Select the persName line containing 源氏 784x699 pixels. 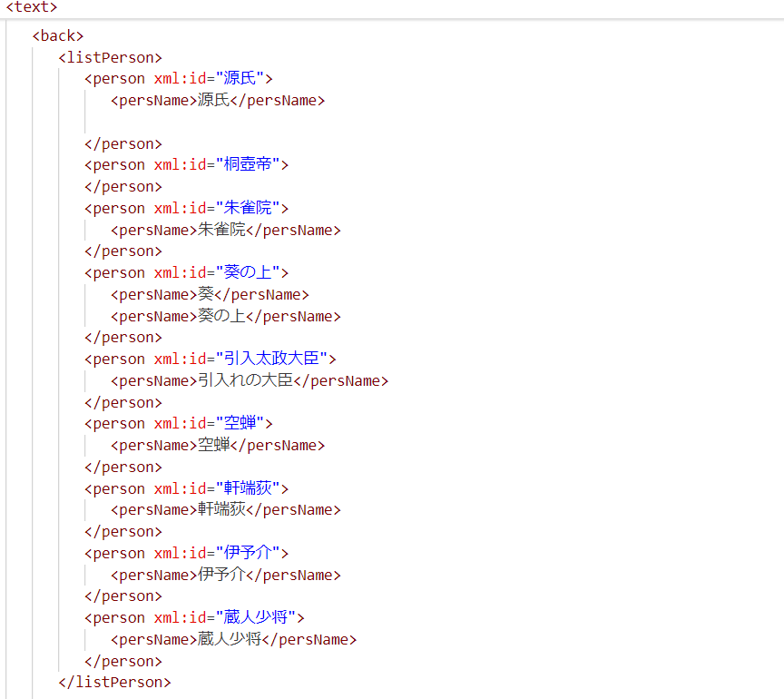tap(218, 101)
